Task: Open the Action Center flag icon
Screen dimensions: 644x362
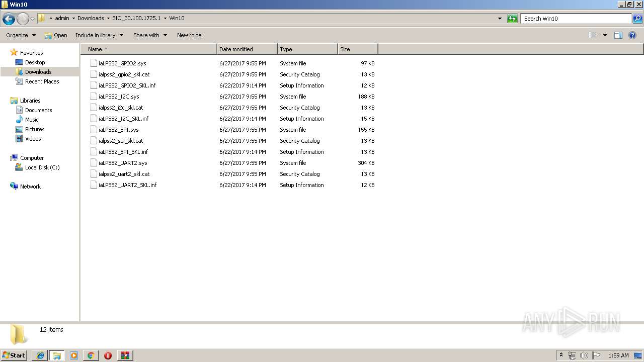Action: click(596, 355)
